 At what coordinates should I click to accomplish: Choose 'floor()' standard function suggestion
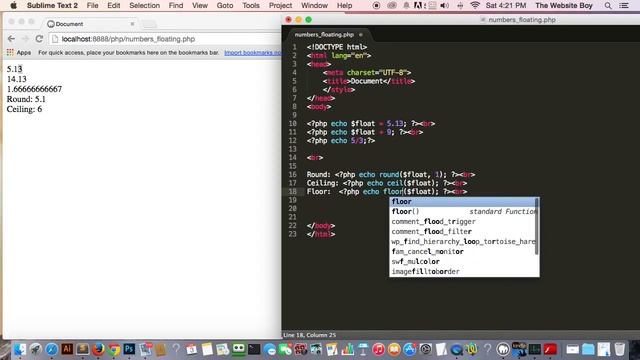(x=463, y=211)
